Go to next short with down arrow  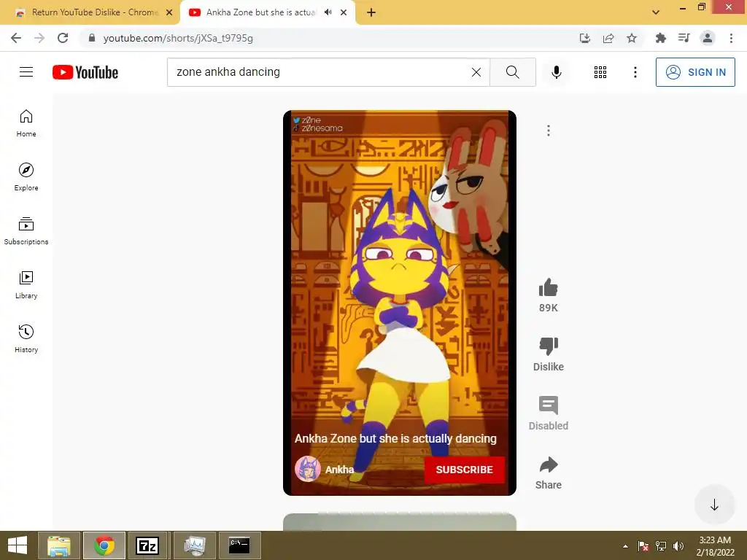point(713,505)
